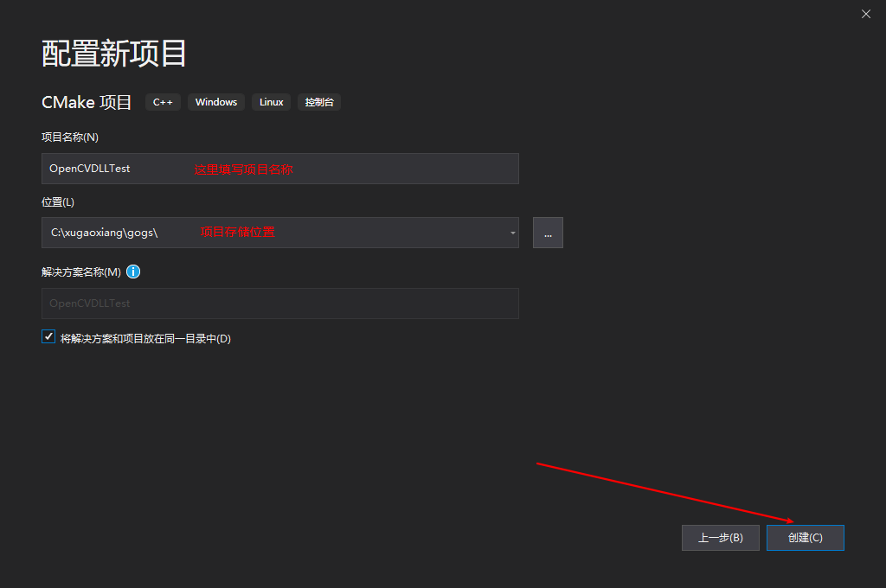886x588 pixels.
Task: Click the C++ tag
Action: 163,102
